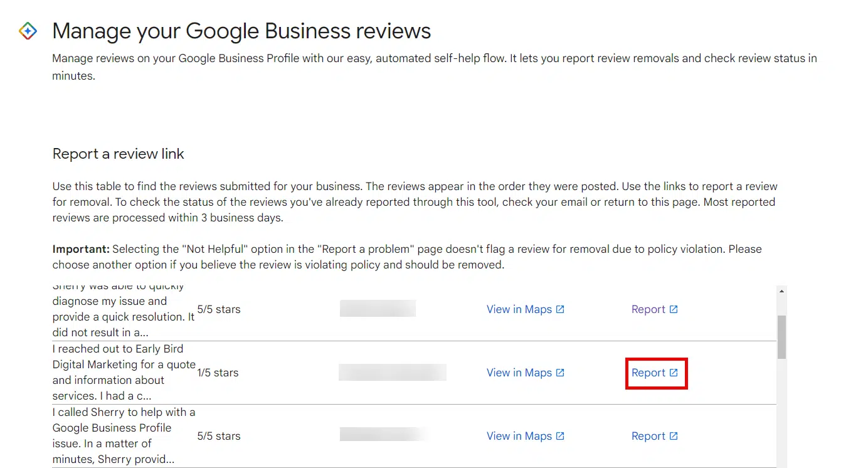Click external-link icon beside bottom row's Report link
The height and width of the screenshot is (468, 868).
(x=674, y=436)
